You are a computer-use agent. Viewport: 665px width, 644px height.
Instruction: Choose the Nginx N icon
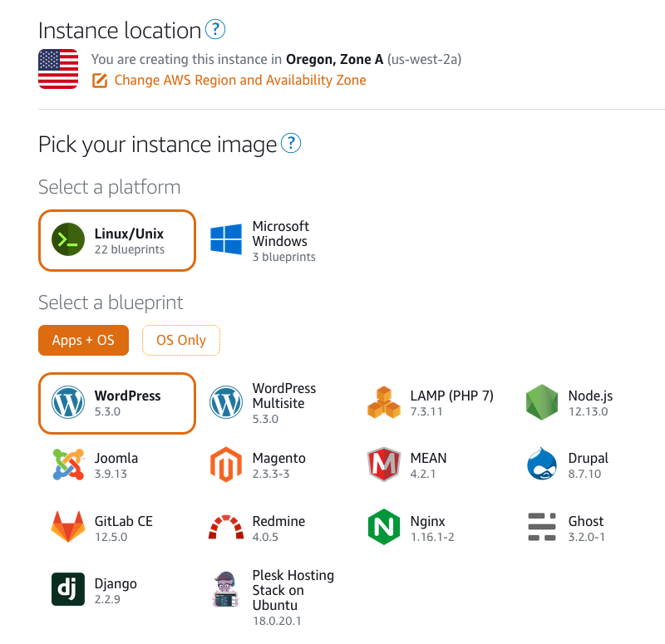[384, 527]
